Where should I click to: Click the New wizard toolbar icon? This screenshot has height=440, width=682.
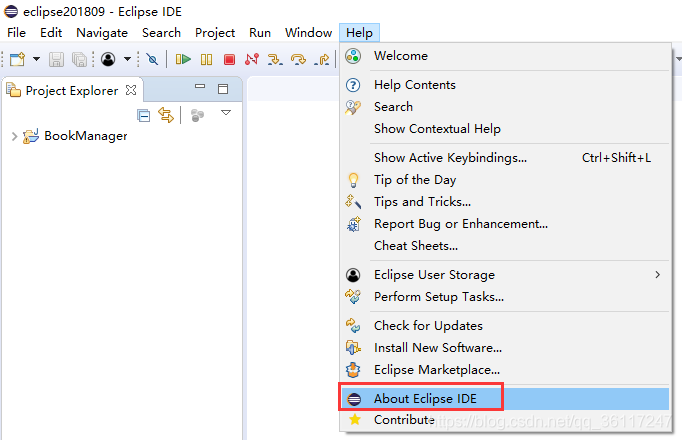[x=17, y=59]
